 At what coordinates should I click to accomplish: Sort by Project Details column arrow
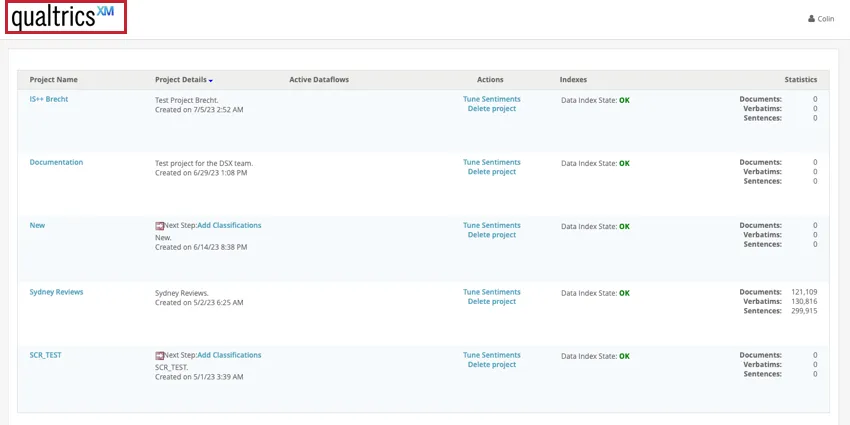[x=211, y=80]
